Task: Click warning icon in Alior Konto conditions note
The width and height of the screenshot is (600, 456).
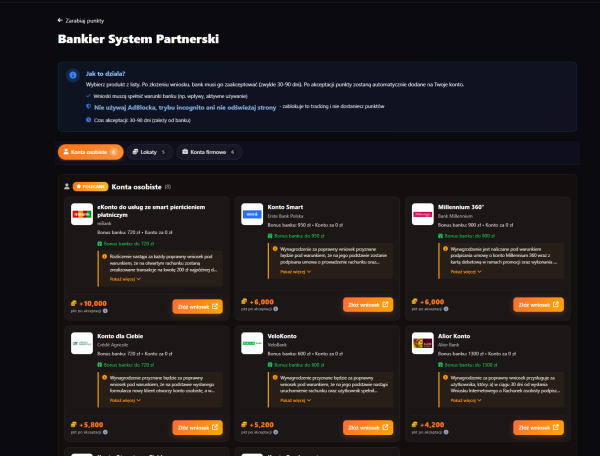Action: pos(445,378)
